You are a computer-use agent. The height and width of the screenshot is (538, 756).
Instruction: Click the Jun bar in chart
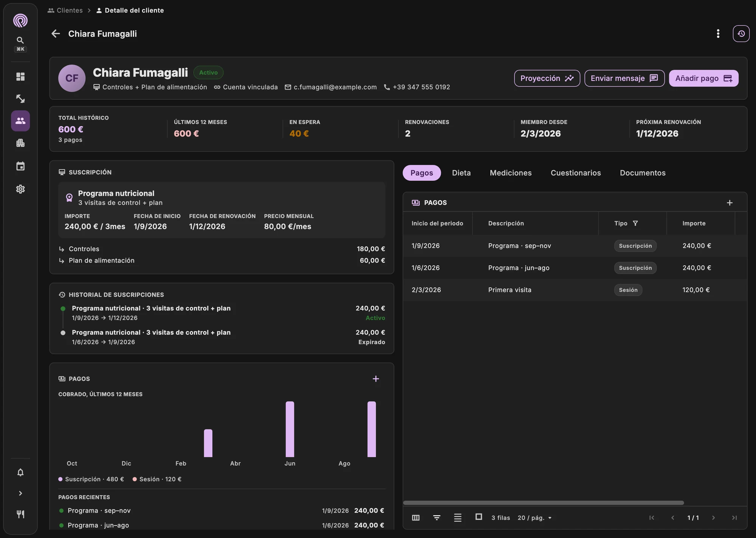[290, 429]
